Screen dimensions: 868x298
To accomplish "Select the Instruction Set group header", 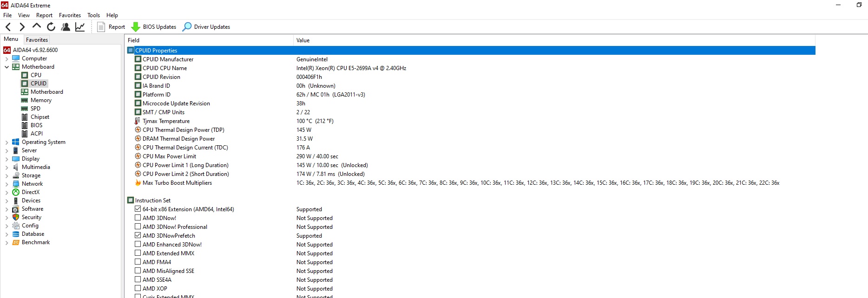I will coord(153,201).
